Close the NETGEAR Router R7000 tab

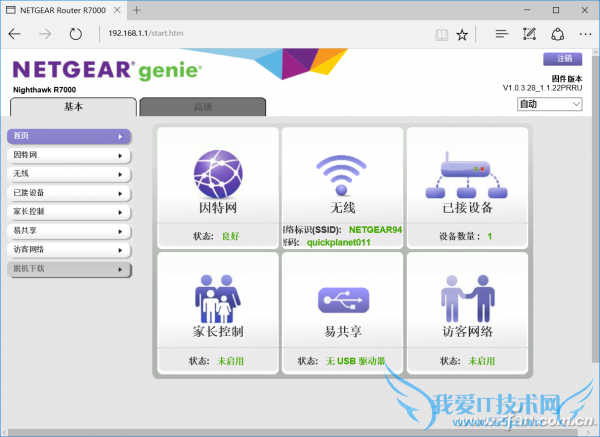pos(117,10)
